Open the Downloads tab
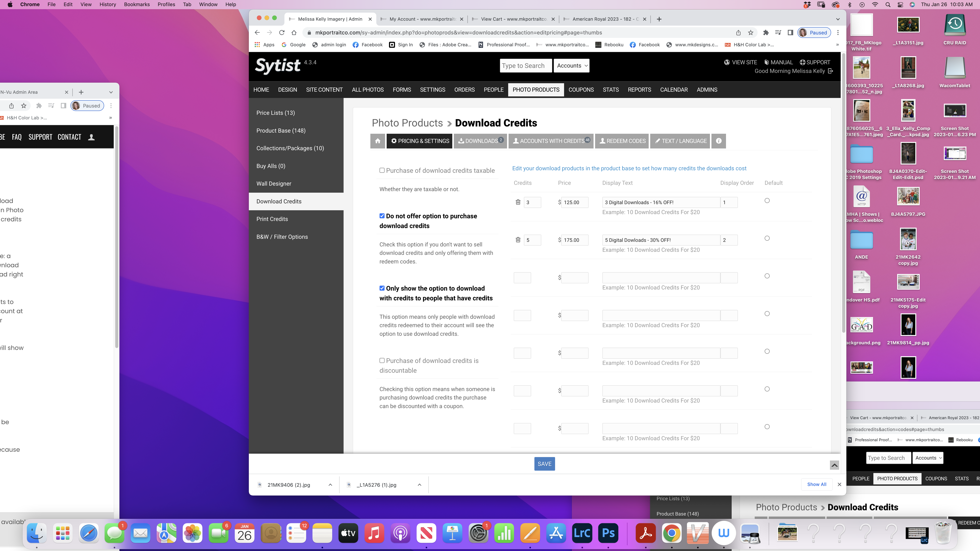980x551 pixels. point(480,141)
